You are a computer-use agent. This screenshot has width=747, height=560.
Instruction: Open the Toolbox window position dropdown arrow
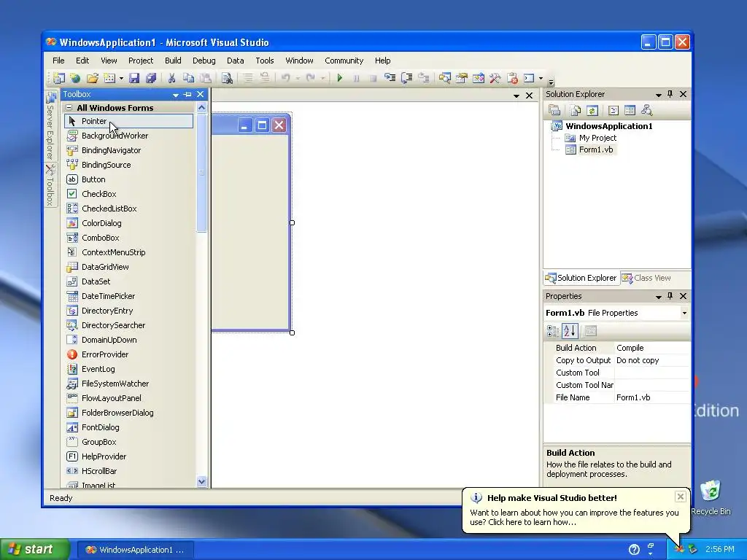(176, 96)
